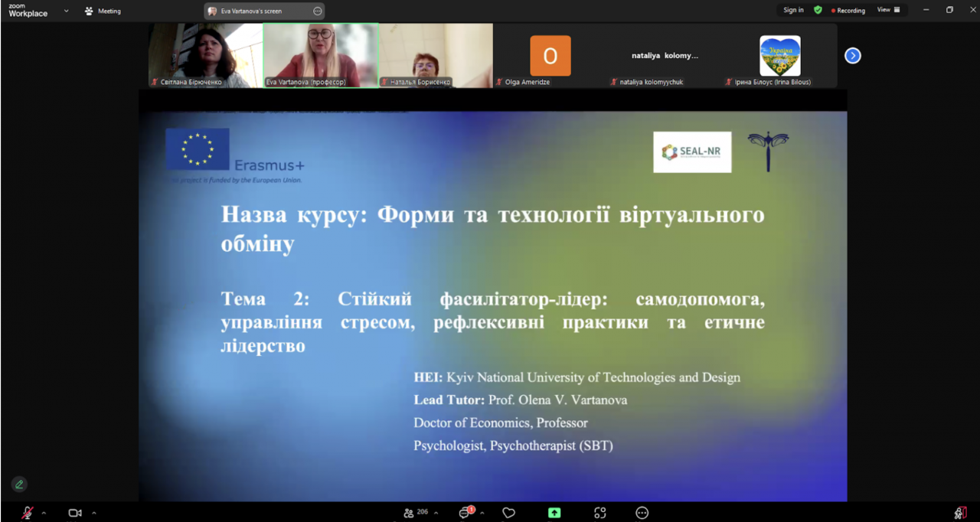This screenshot has width=980, height=522.
Task: Open the Apps icon in toolbar
Action: coord(600,513)
